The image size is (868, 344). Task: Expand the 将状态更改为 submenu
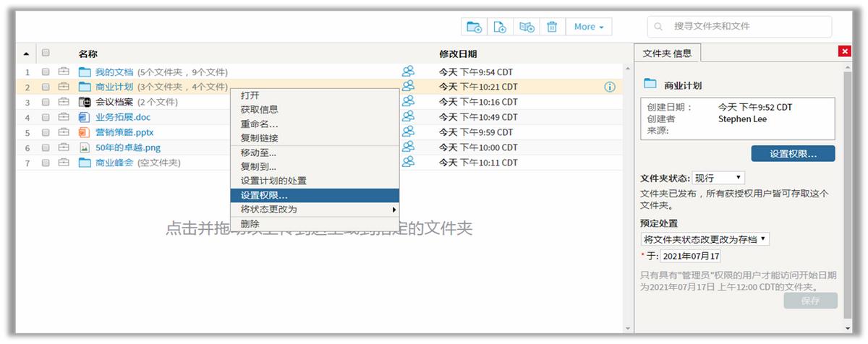pyautogui.click(x=314, y=210)
